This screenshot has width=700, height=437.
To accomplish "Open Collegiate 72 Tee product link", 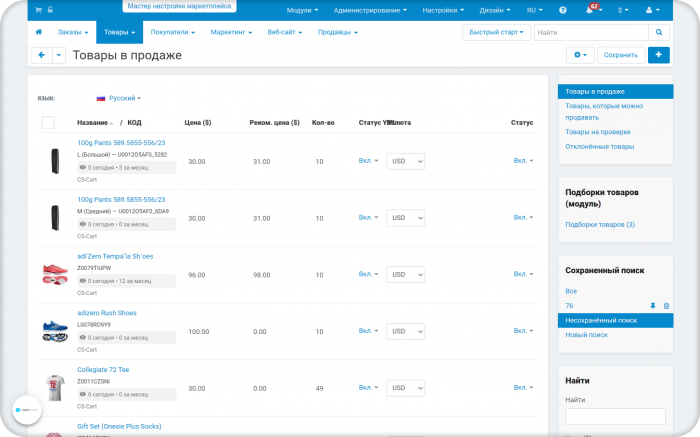I will click(103, 370).
